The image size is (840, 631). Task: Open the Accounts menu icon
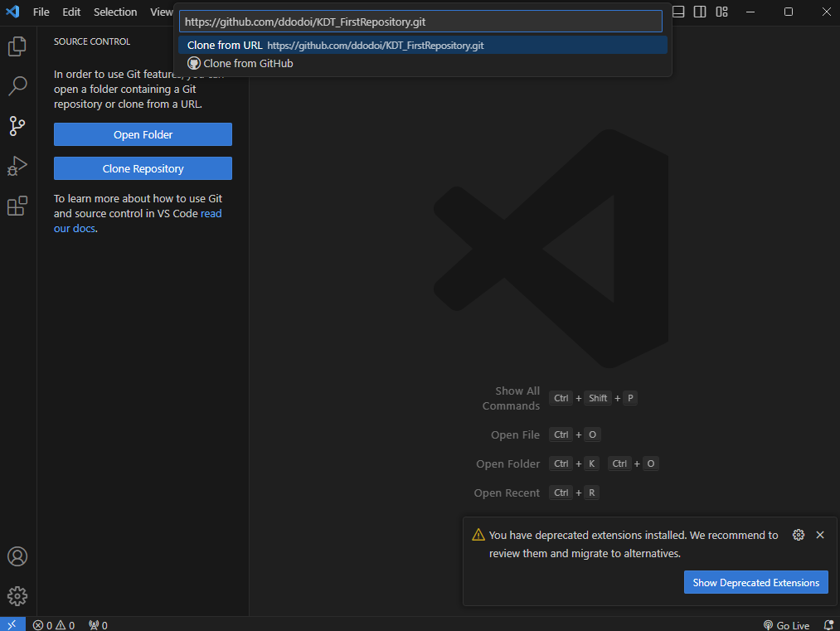coord(17,556)
